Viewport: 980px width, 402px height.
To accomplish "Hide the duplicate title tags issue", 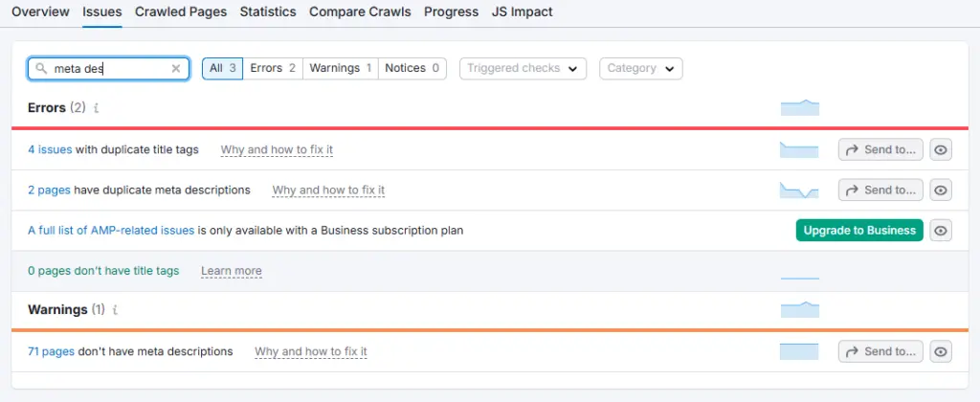I will pos(942,150).
